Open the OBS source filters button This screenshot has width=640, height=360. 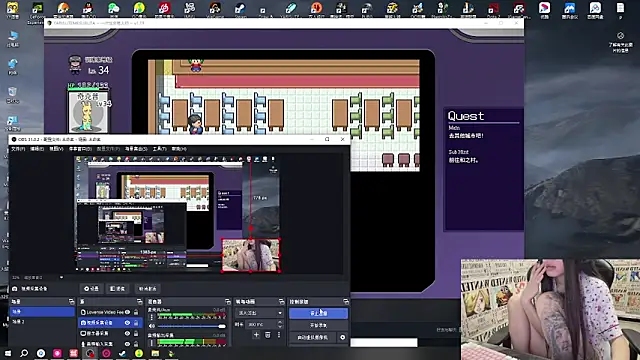point(118,289)
